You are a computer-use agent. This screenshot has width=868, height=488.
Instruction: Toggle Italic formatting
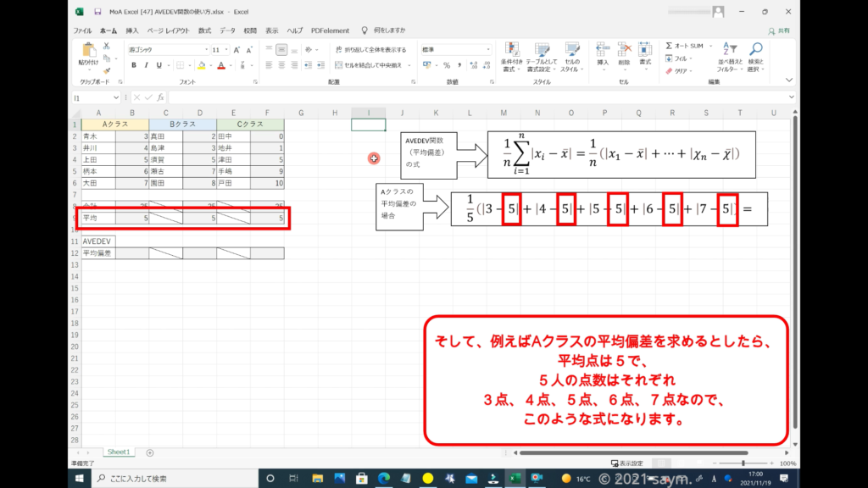pyautogui.click(x=146, y=65)
